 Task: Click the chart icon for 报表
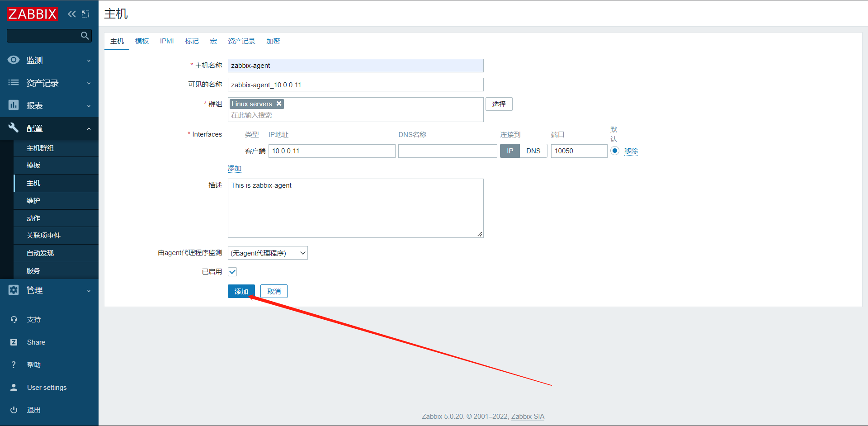14,105
